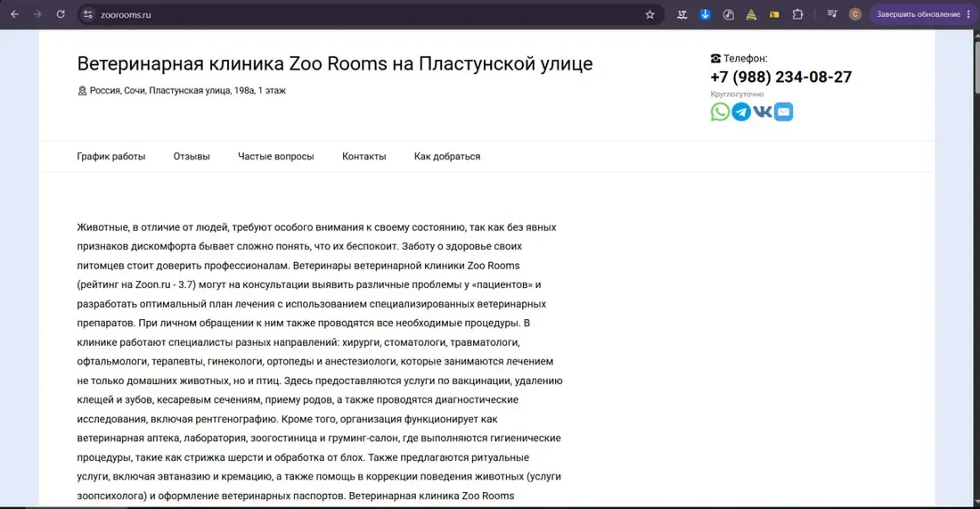Click the clinic title heading Zoo Rooms
Screen dimensions: 980x509
coord(334,64)
